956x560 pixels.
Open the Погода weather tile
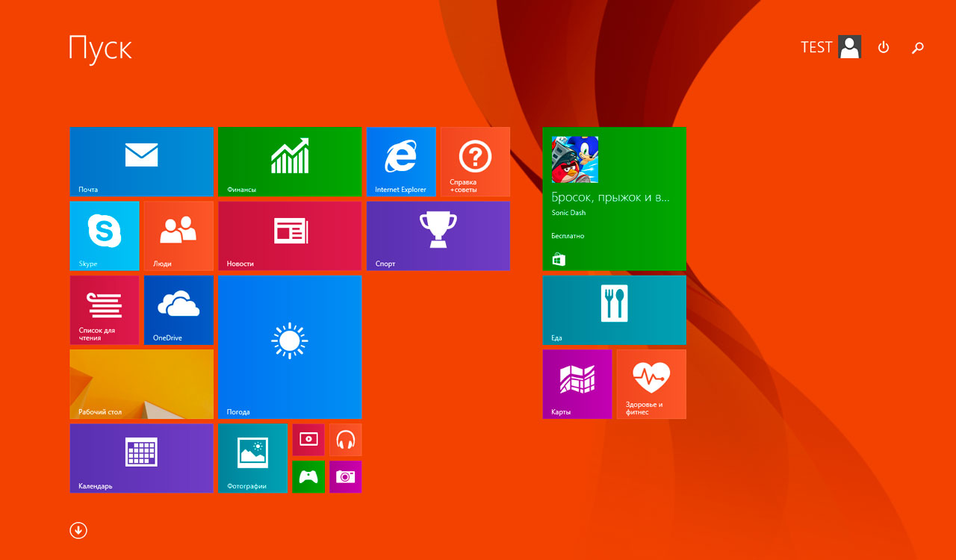pos(290,347)
